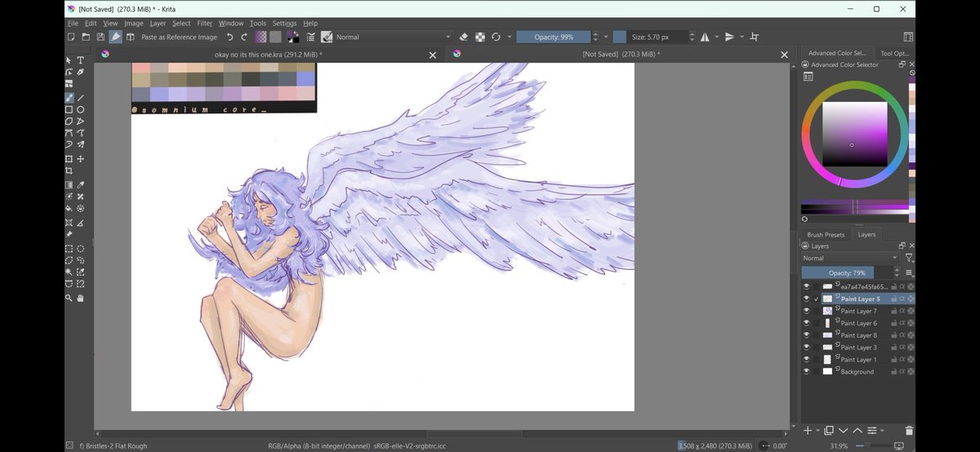Open the layer blending mode dropdown
980x452 pixels.
click(x=850, y=258)
